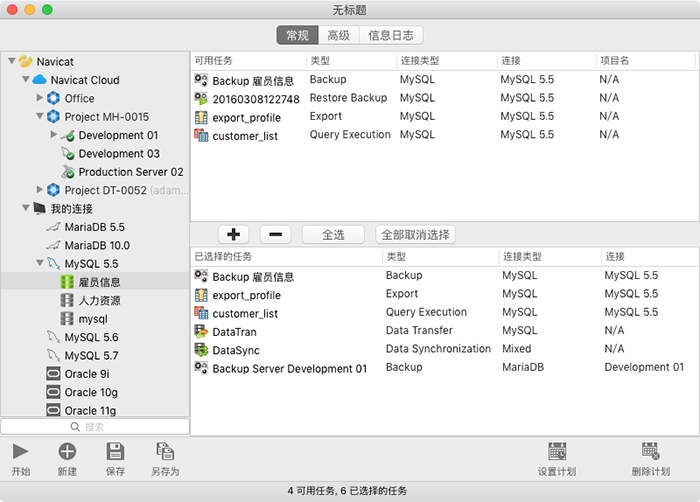The image size is (700, 502).
Task: Click the 雇员信息 green database icon
Action: [67, 282]
